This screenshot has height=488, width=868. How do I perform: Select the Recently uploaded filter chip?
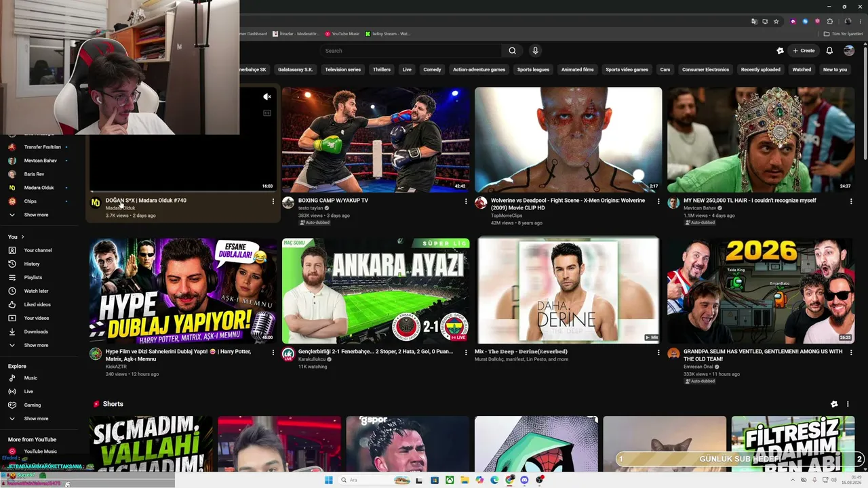pyautogui.click(x=760, y=70)
